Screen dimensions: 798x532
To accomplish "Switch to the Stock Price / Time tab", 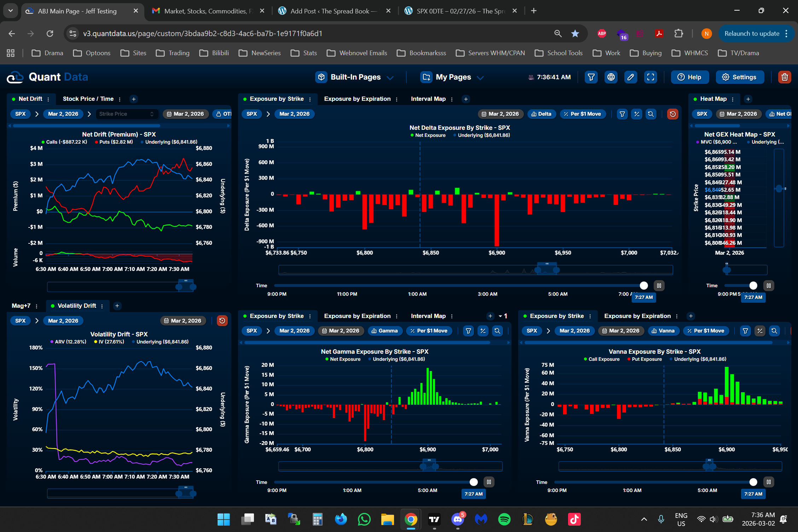I will pyautogui.click(x=88, y=99).
